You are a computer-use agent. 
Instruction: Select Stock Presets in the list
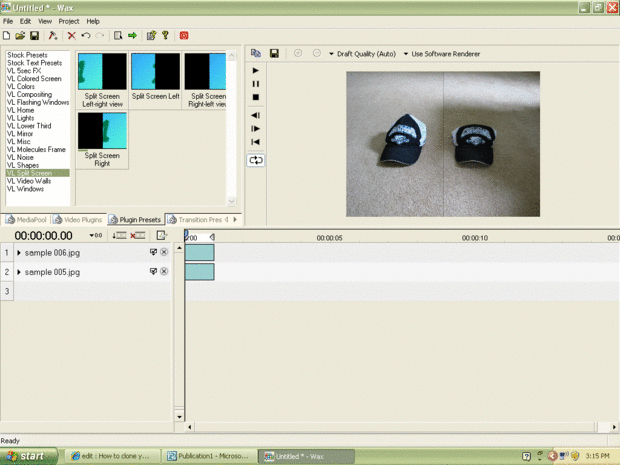[x=27, y=55]
